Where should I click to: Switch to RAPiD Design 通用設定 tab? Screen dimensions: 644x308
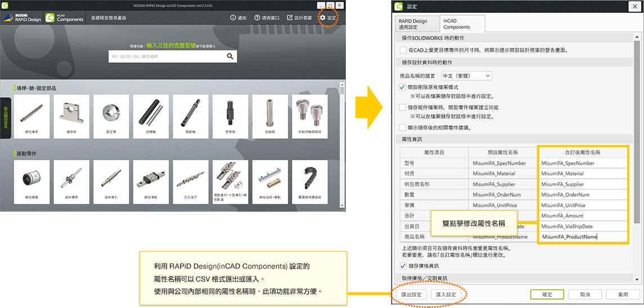416,24
